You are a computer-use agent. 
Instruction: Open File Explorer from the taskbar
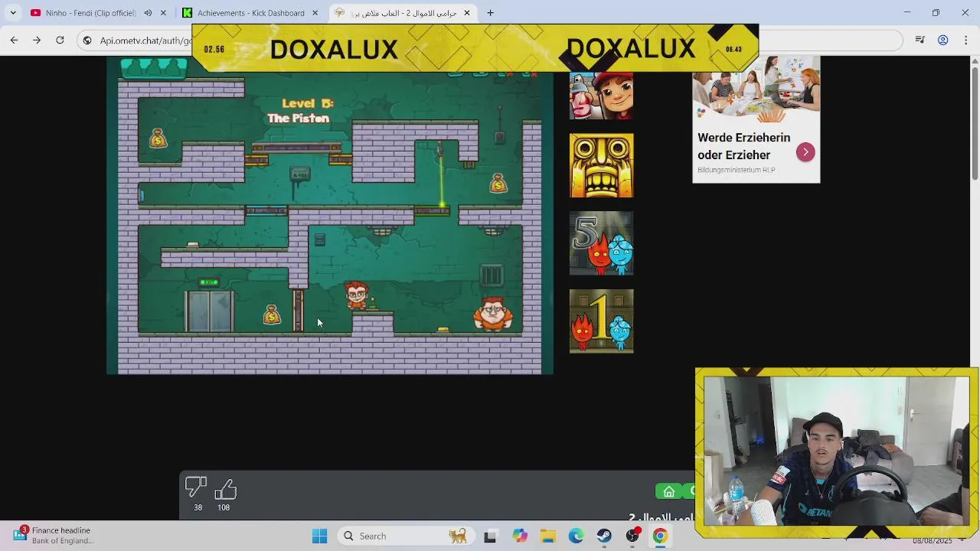(547, 536)
